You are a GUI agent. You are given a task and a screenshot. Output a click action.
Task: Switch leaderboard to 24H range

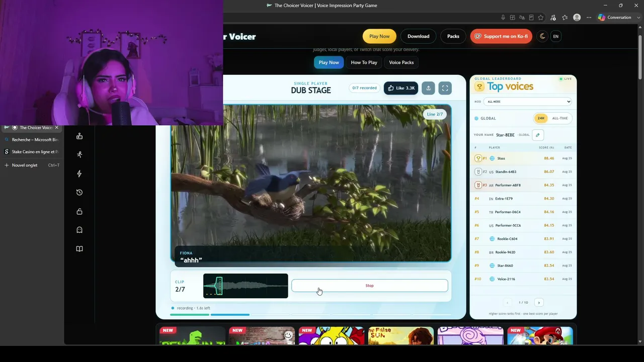[541, 118]
